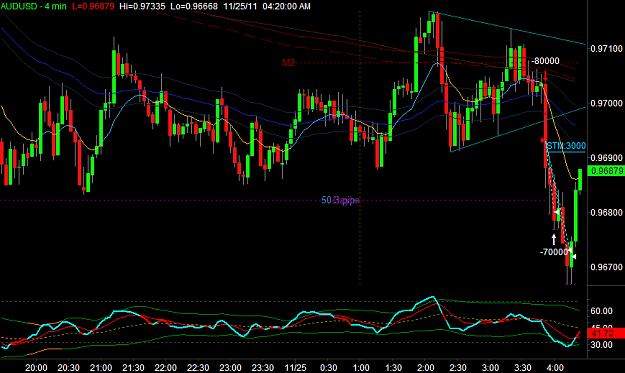The width and height of the screenshot is (625, 373).
Task: Click the 0.96900 price axis label
Action: click(606, 158)
